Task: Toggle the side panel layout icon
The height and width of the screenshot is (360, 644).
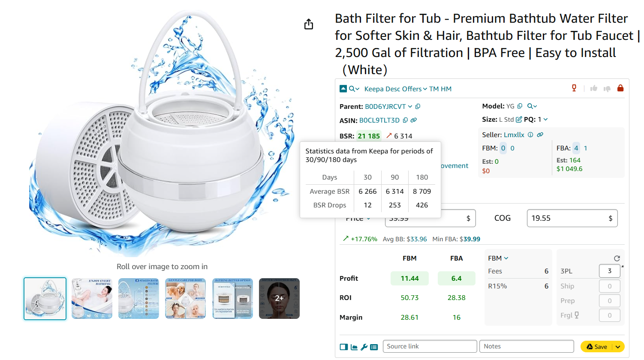Action: point(344,347)
